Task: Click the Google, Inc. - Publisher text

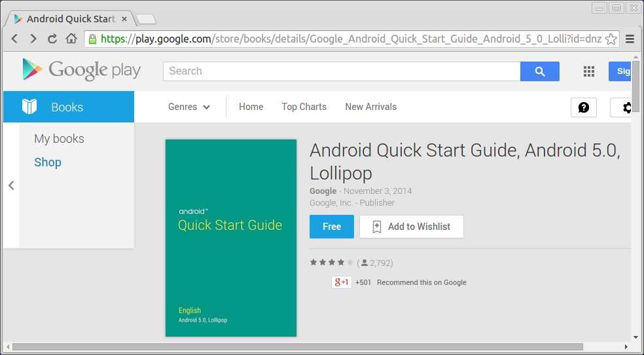Action: (352, 202)
